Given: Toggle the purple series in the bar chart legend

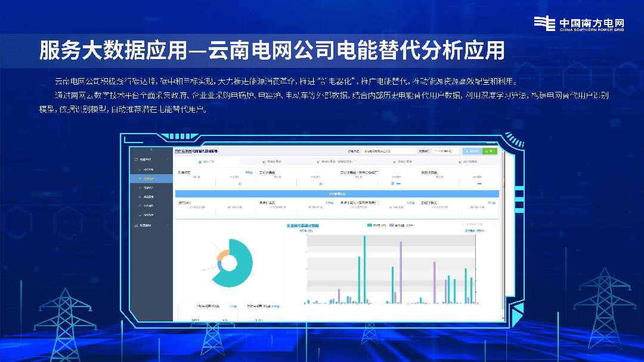Looking at the screenshot, I should [x=401, y=225].
